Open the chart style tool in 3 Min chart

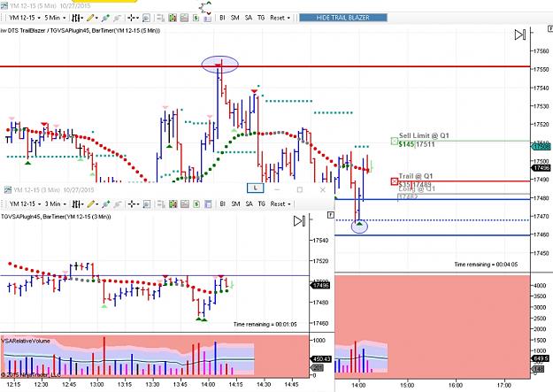[x=76, y=204]
